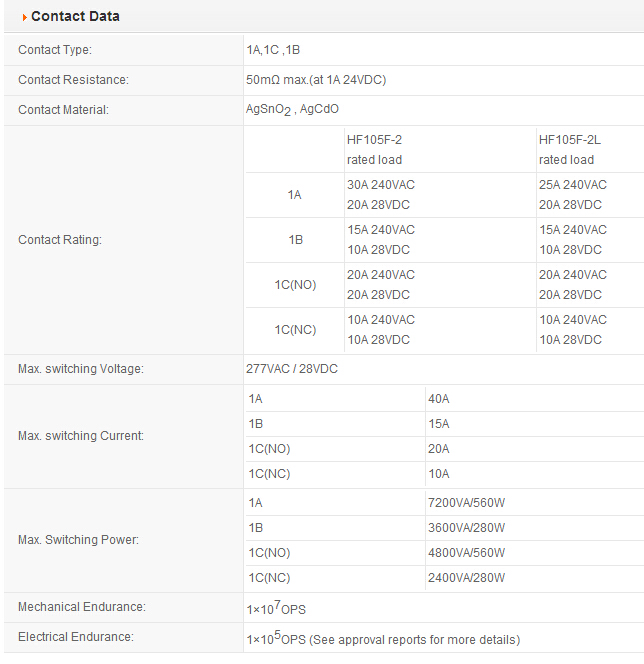
Task: Click the 3600VA/280W power value
Action: tap(466, 528)
